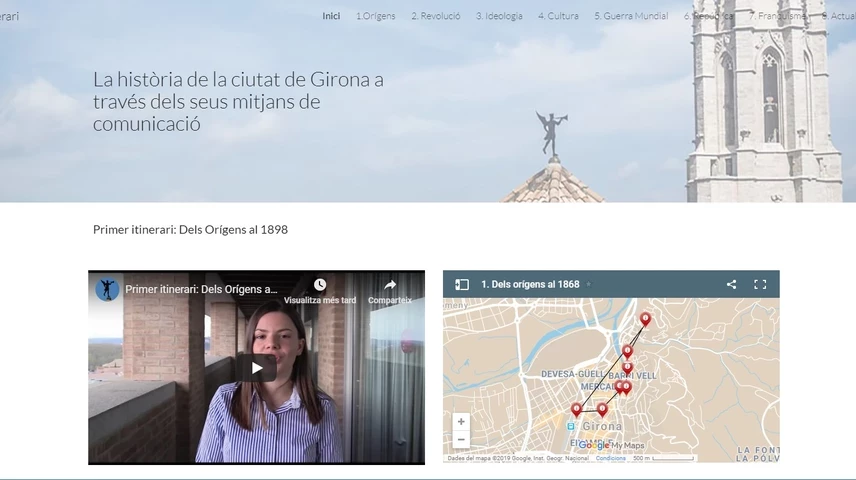Click the map title '1. Dels orígens al 1868'
The image size is (856, 480).
tap(530, 285)
